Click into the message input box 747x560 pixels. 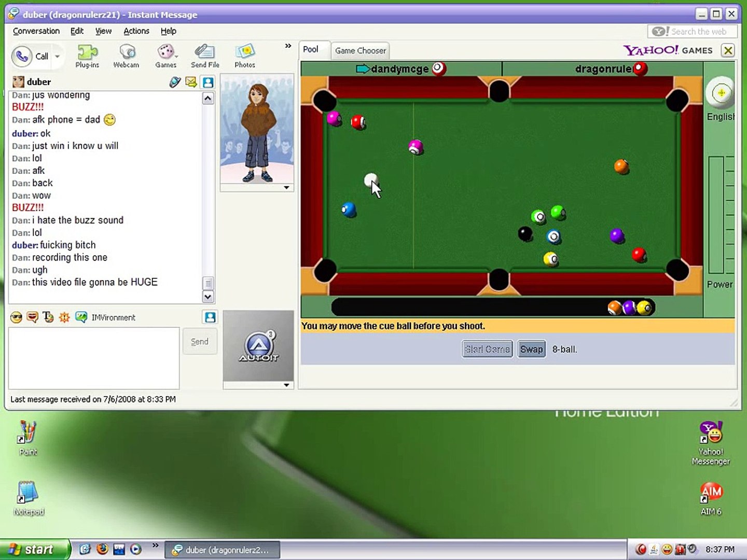94,358
